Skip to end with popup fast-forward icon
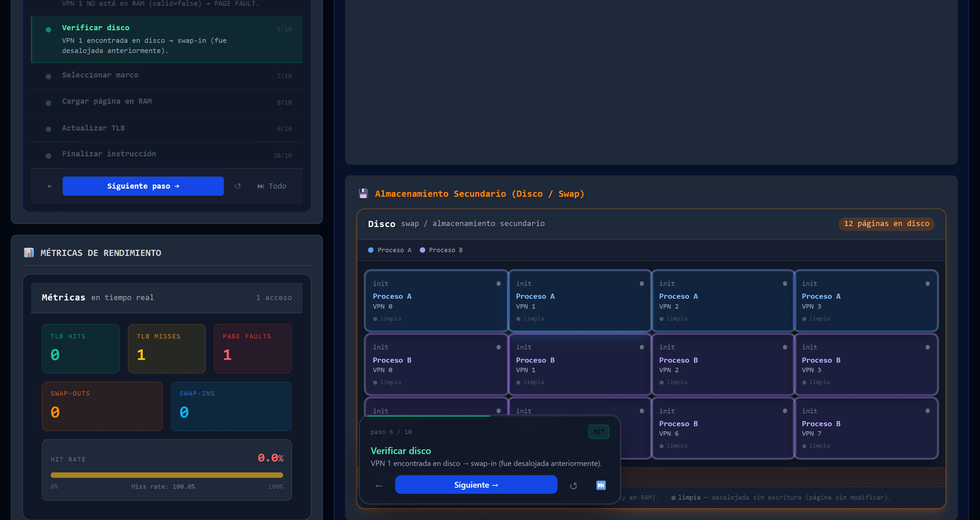Viewport: 980px width, 520px height. click(x=601, y=485)
